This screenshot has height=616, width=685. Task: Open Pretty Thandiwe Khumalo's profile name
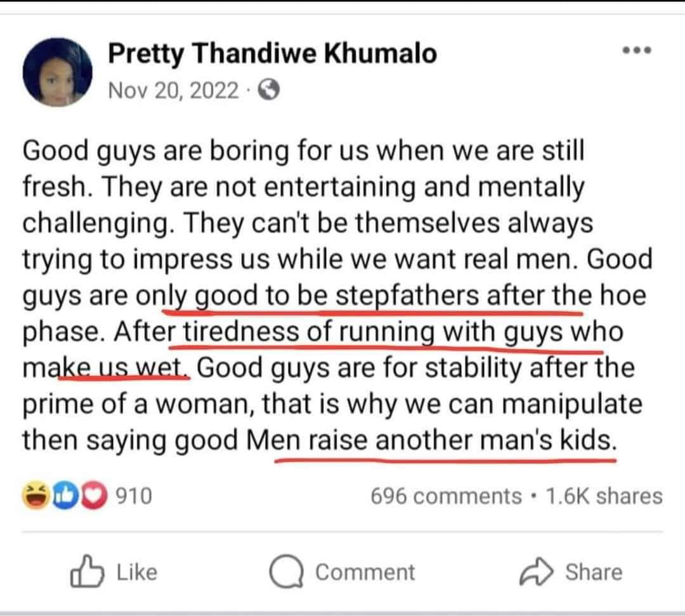[x=273, y=53]
